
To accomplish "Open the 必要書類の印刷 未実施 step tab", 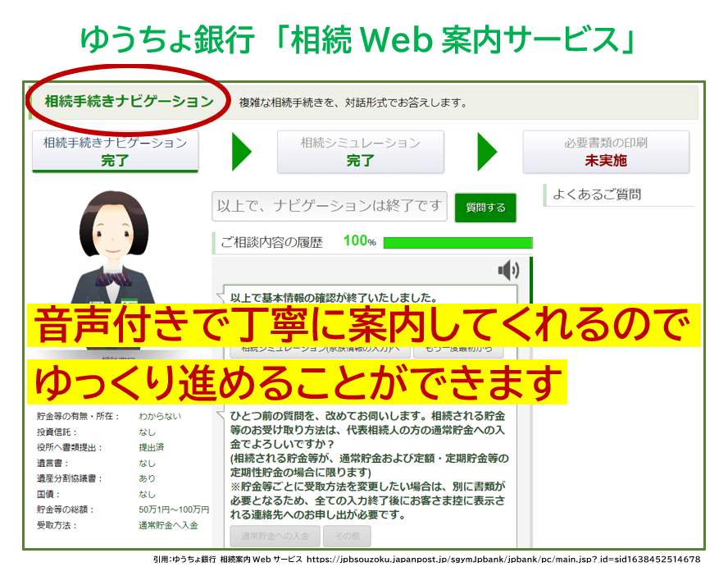I will click(x=606, y=152).
